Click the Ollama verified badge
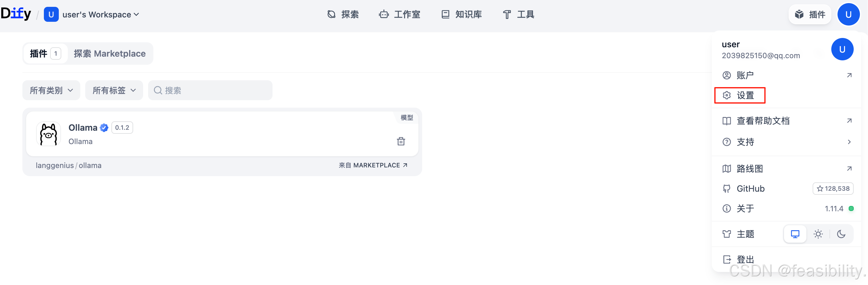868x285 pixels. pyautogui.click(x=104, y=128)
